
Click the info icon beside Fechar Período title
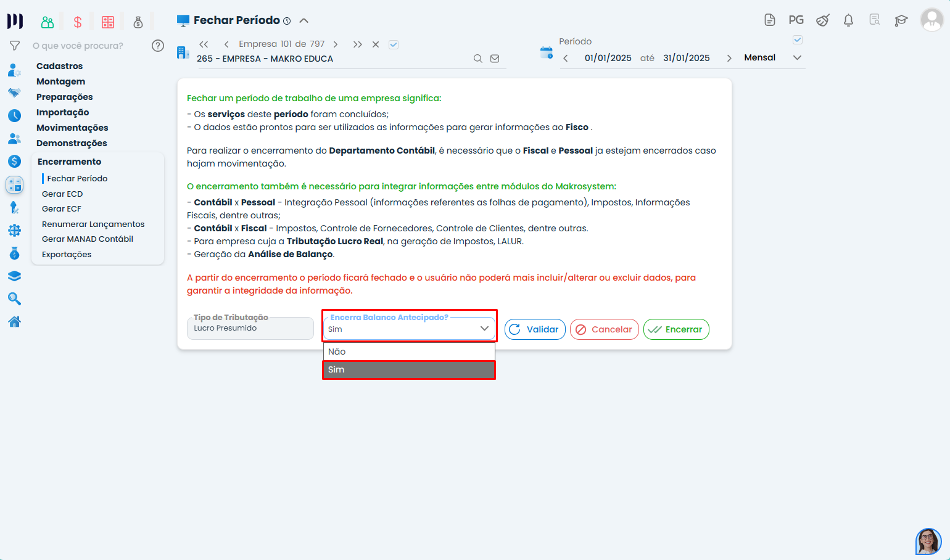pos(287,21)
